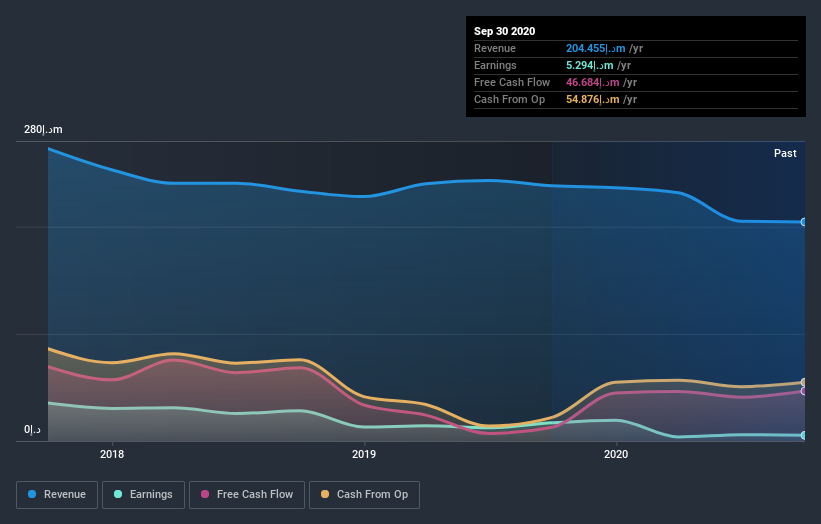Click the Revenue row label in tooltip
Screen dimensions: 821x524
pyautogui.click(x=495, y=48)
